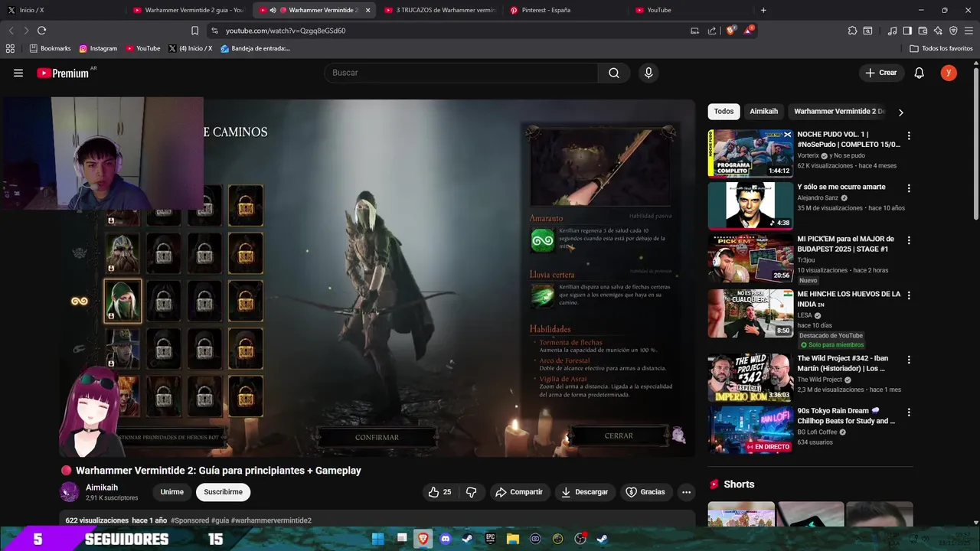Show more filter chips with right arrow

[900, 112]
